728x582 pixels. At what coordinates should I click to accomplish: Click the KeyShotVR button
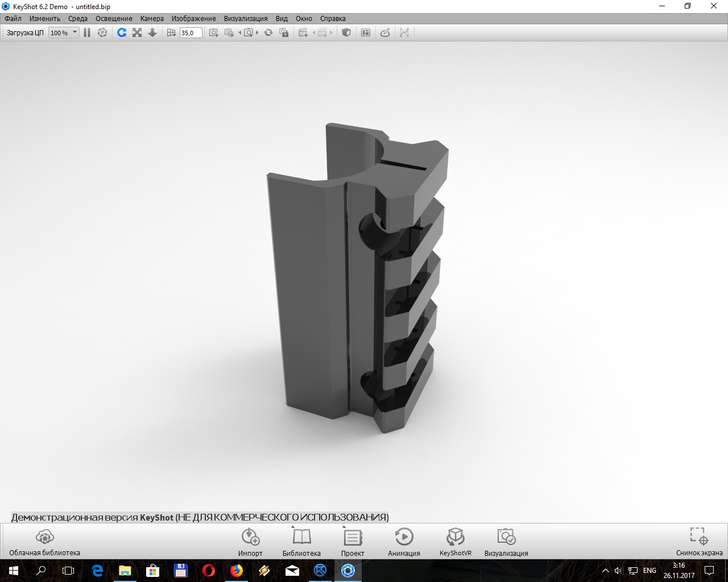click(x=455, y=542)
